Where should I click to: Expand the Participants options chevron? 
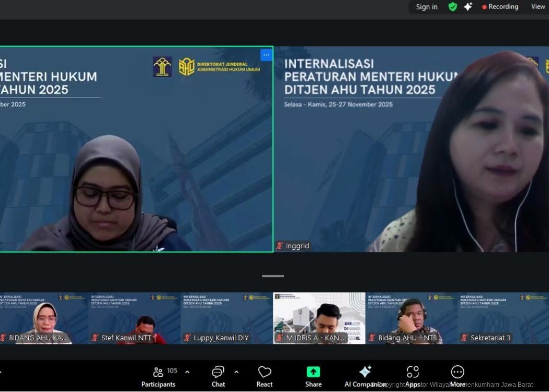[x=187, y=372]
